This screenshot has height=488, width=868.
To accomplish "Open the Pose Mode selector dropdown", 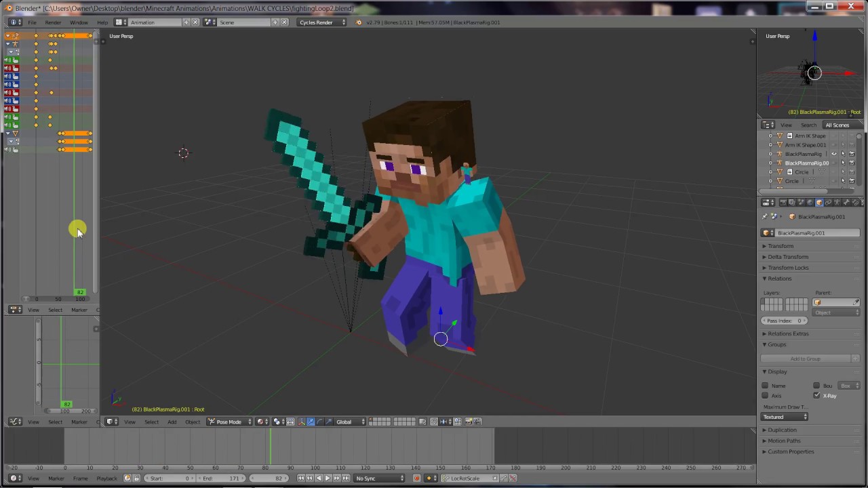I will tap(229, 422).
